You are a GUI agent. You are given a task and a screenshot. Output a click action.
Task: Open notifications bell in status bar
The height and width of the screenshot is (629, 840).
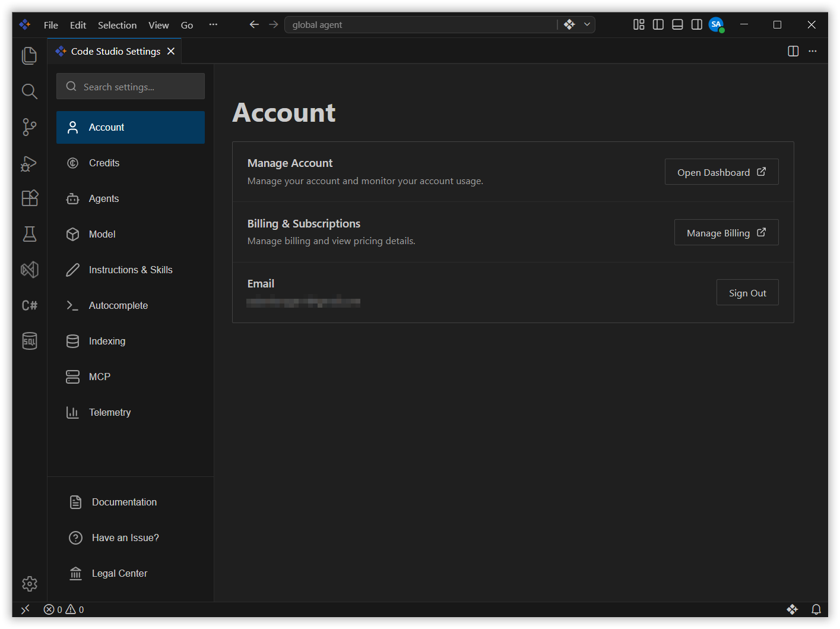816,609
